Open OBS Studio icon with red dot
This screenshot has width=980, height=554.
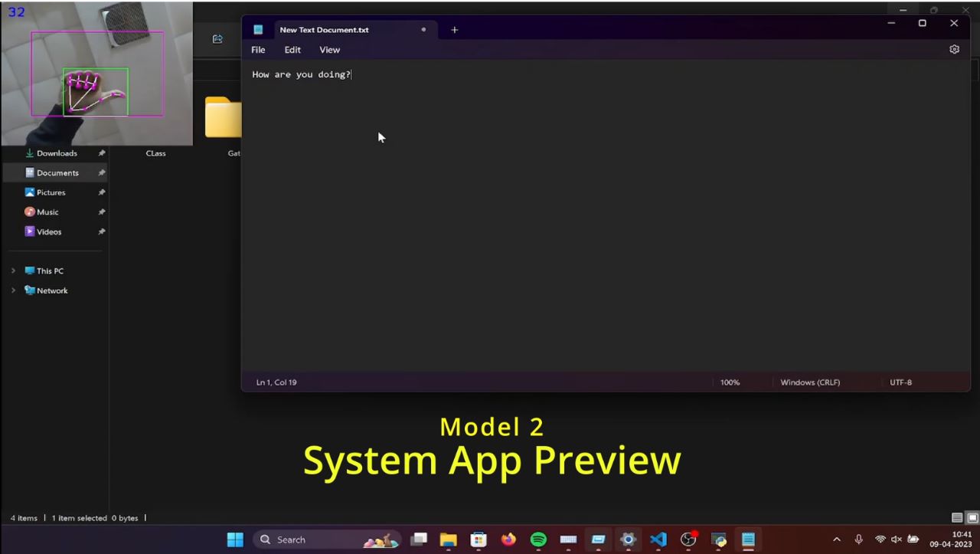click(688, 539)
